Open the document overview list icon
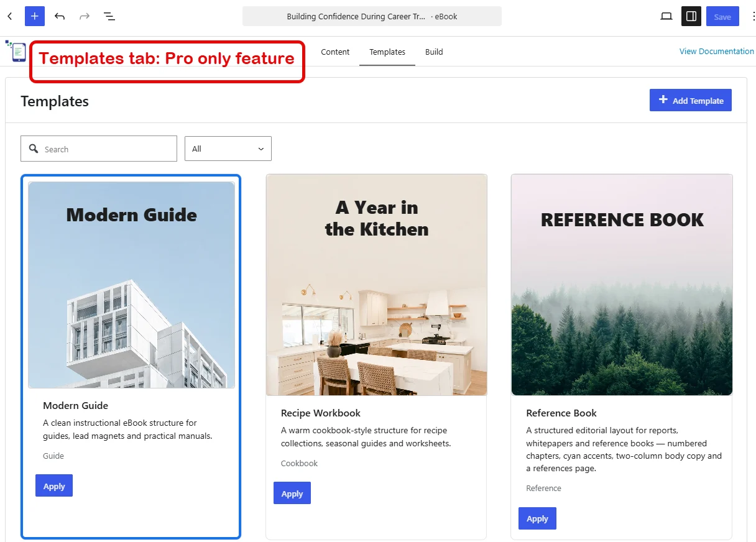This screenshot has height=542, width=756. pyautogui.click(x=109, y=16)
